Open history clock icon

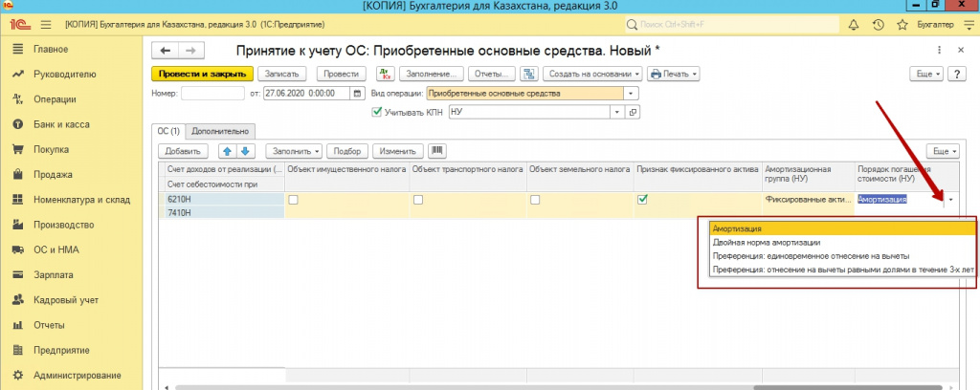[x=879, y=25]
